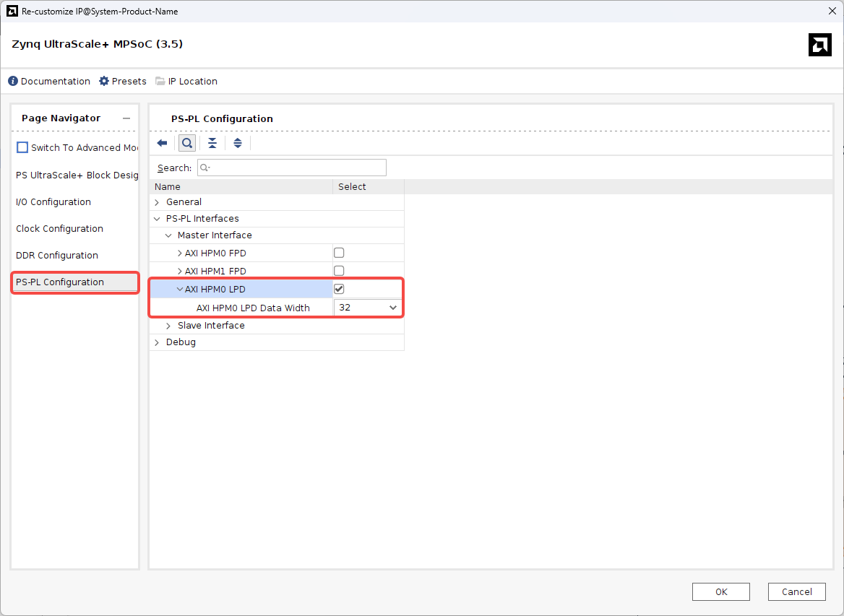Click the Expand All toolbar icon
844x616 pixels.
point(238,143)
